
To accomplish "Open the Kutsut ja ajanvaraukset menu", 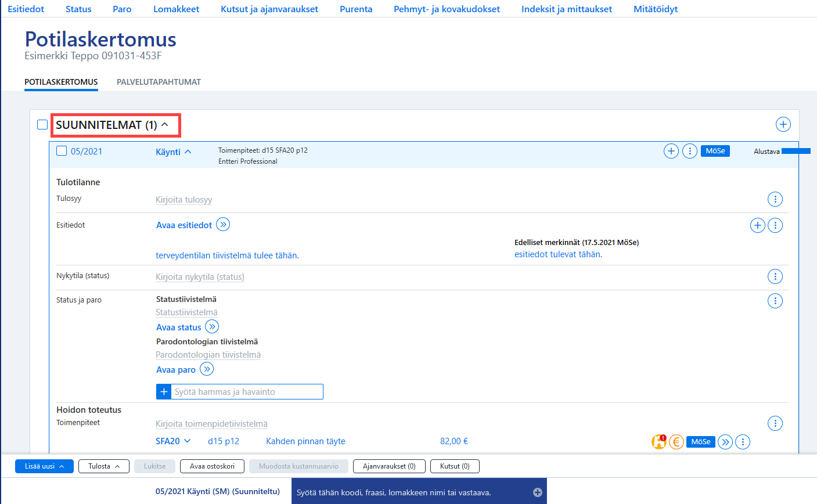I will pos(269,9).
